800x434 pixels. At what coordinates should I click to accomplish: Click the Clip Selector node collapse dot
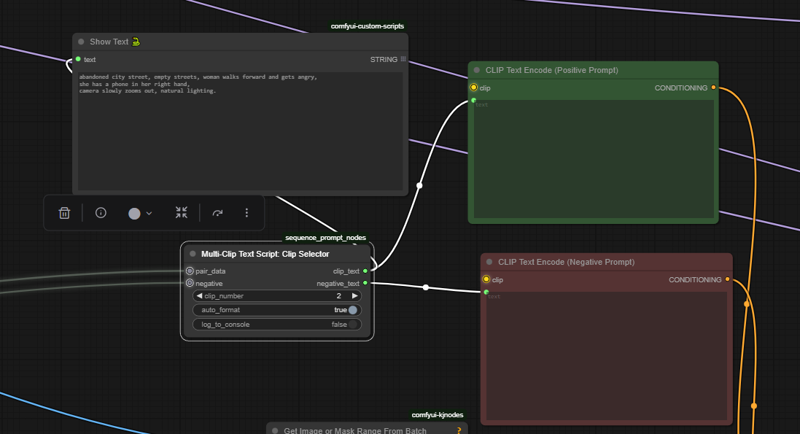click(x=192, y=254)
